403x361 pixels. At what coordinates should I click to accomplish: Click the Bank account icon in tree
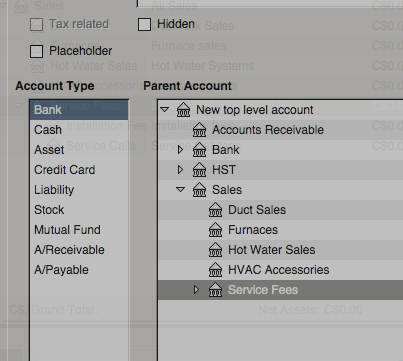pyautogui.click(x=199, y=150)
